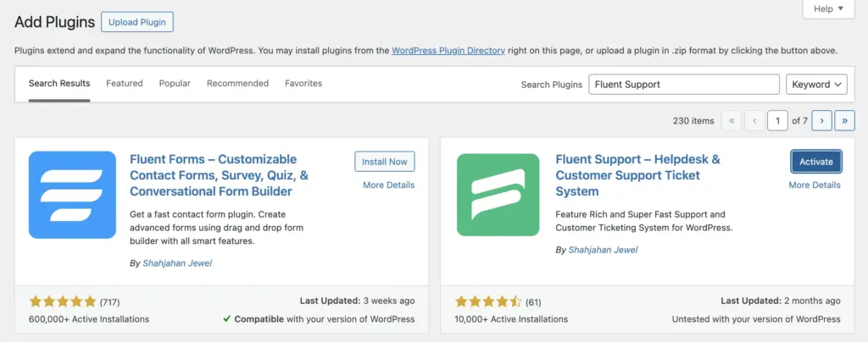Jump to the last results page arrow
The image size is (868, 342).
click(844, 120)
